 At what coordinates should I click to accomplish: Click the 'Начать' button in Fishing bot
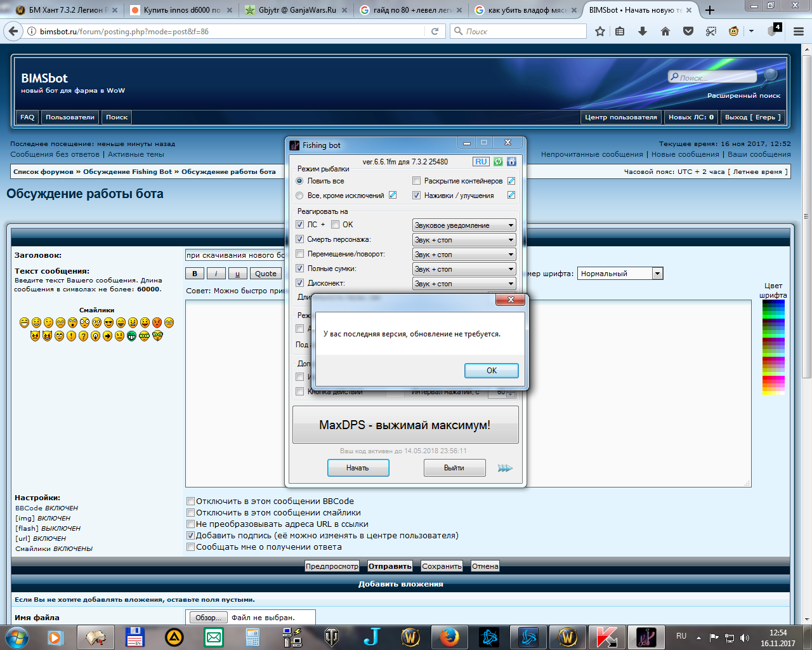tap(358, 468)
